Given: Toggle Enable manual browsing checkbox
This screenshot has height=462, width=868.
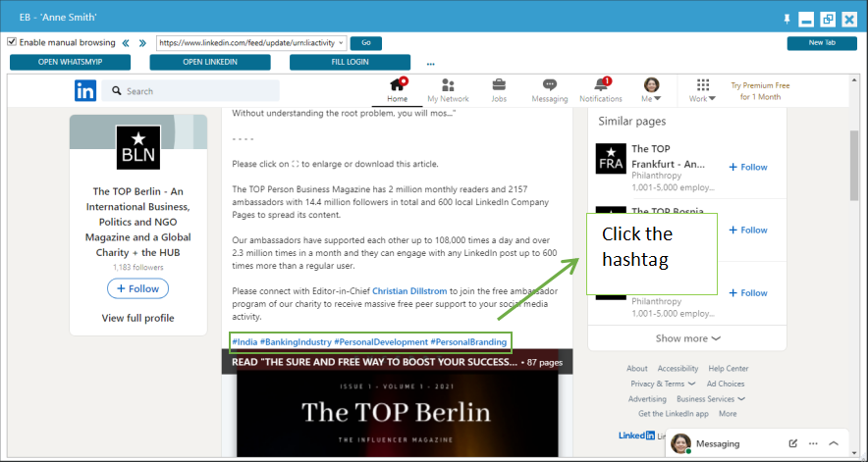Looking at the screenshot, I should 12,42.
